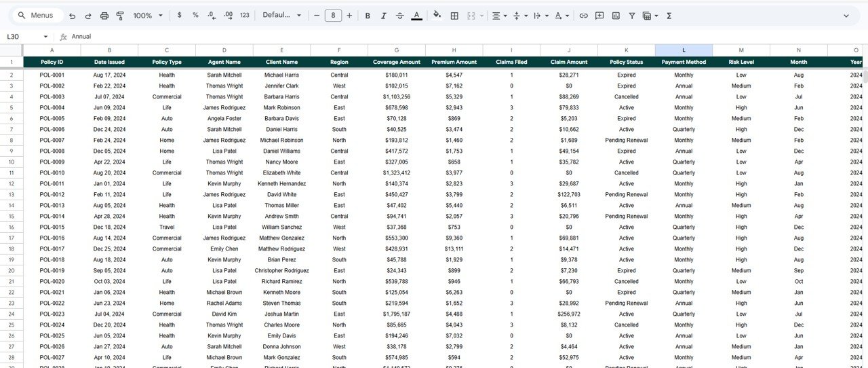This screenshot has height=368, width=868.
Task: Select premium amount $13,111
Action: (454, 249)
